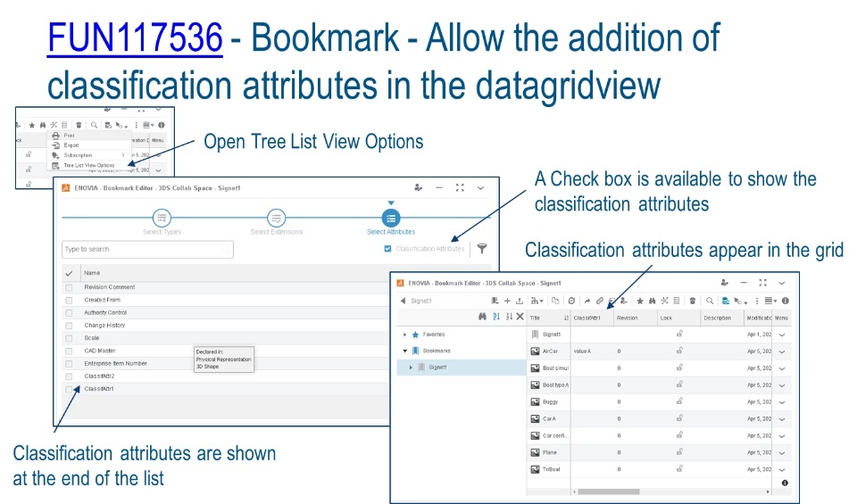Image resolution: width=857 pixels, height=504 pixels.
Task: Check the Revision Comment checkbox
Action: tap(69, 287)
